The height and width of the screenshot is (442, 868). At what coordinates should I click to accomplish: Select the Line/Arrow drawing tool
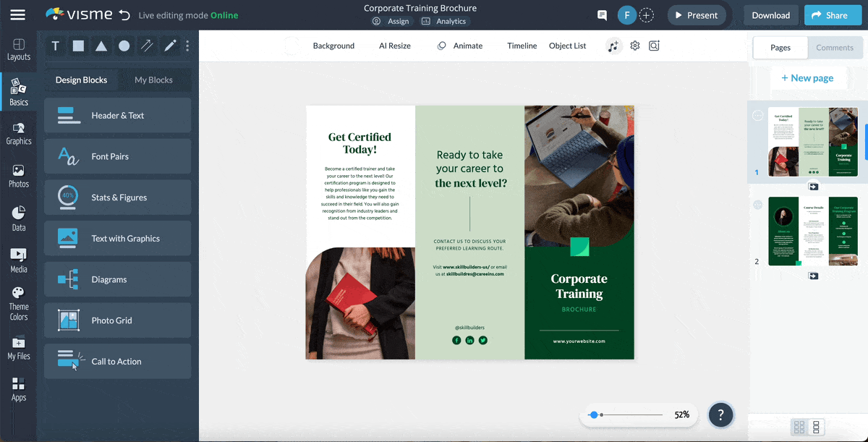coord(147,46)
